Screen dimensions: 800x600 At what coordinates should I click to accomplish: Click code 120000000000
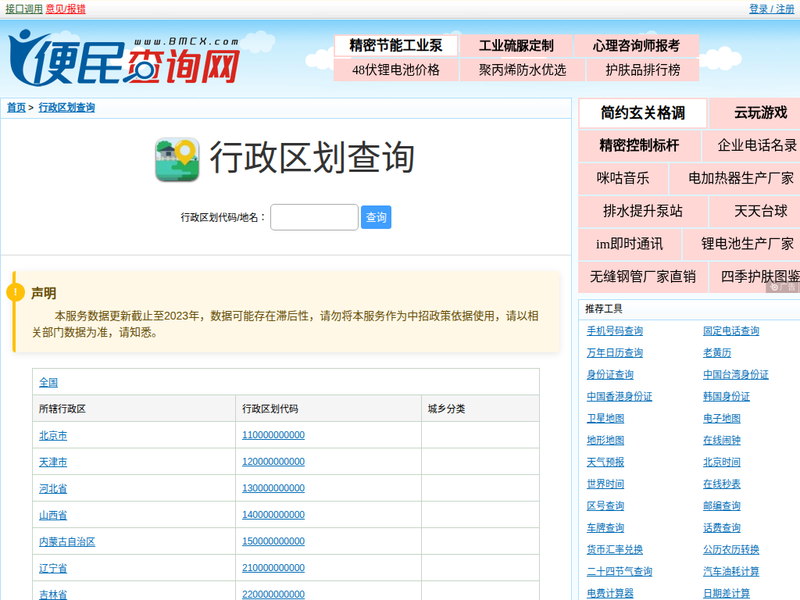[x=273, y=462]
